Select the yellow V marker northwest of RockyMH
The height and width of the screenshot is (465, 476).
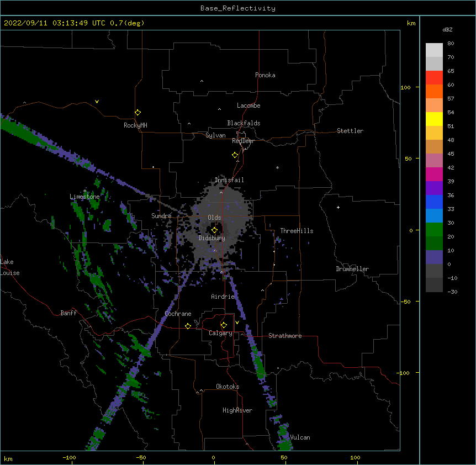coord(97,102)
